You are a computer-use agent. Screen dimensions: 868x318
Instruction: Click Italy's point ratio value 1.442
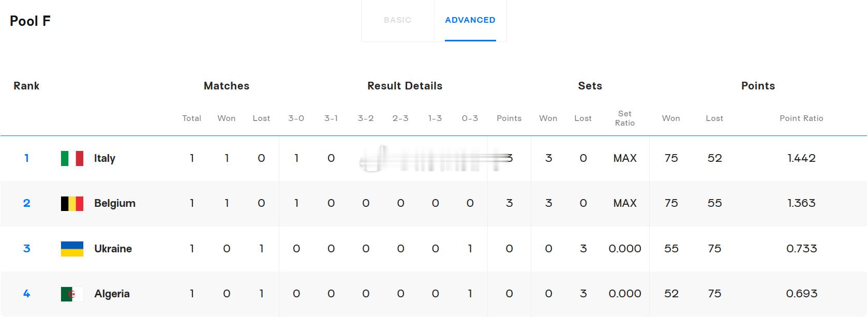pos(801,158)
